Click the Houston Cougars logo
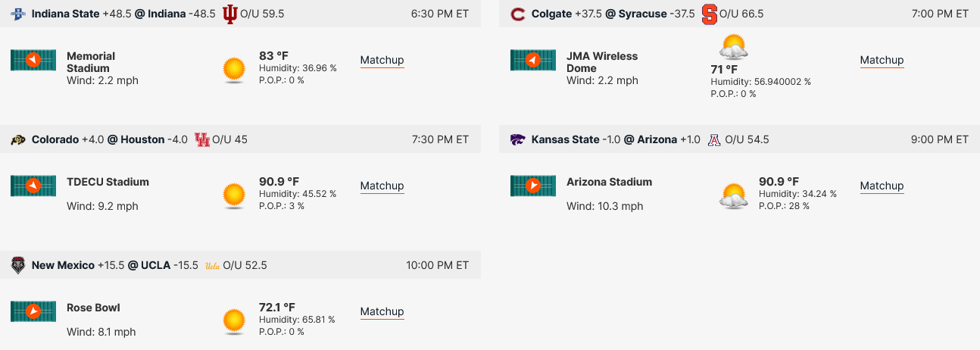 point(201,139)
